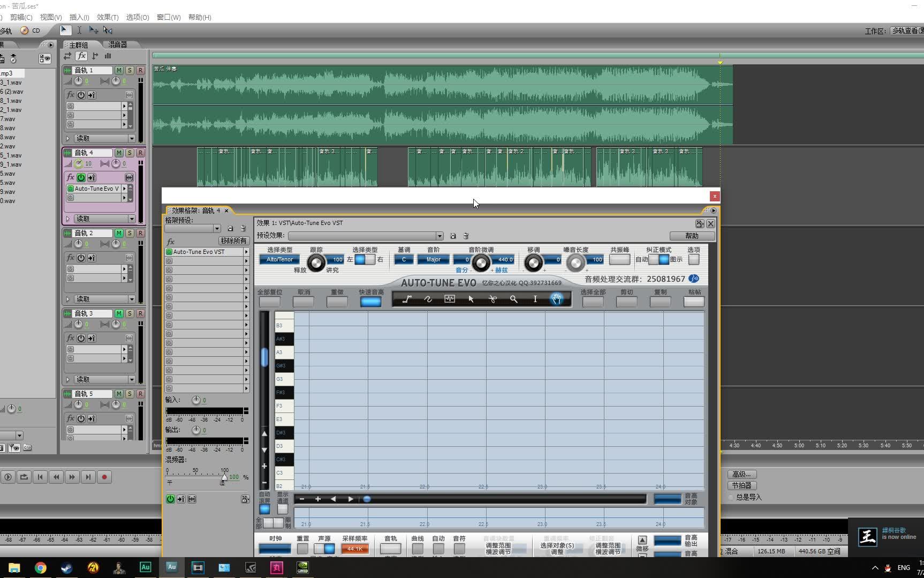The height and width of the screenshot is (578, 924).
Task: Select the Scissors tool in Auto-Tune
Action: click(x=493, y=299)
